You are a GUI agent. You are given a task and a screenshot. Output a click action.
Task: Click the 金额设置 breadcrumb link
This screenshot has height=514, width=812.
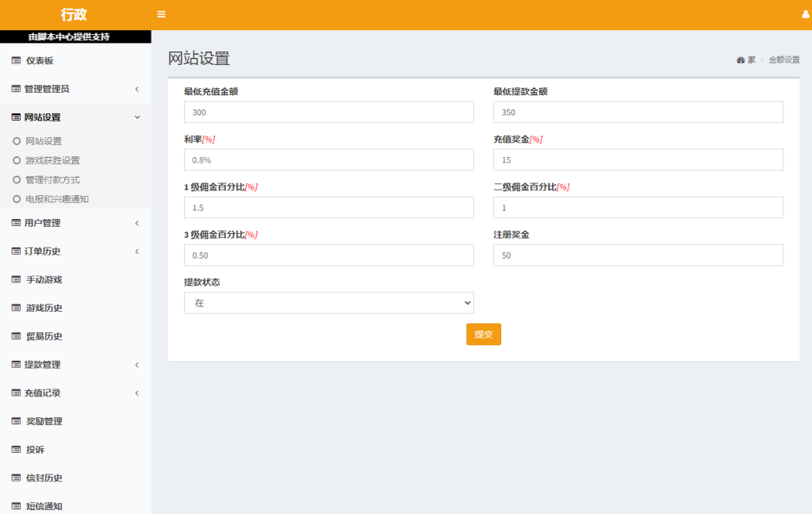coord(783,59)
